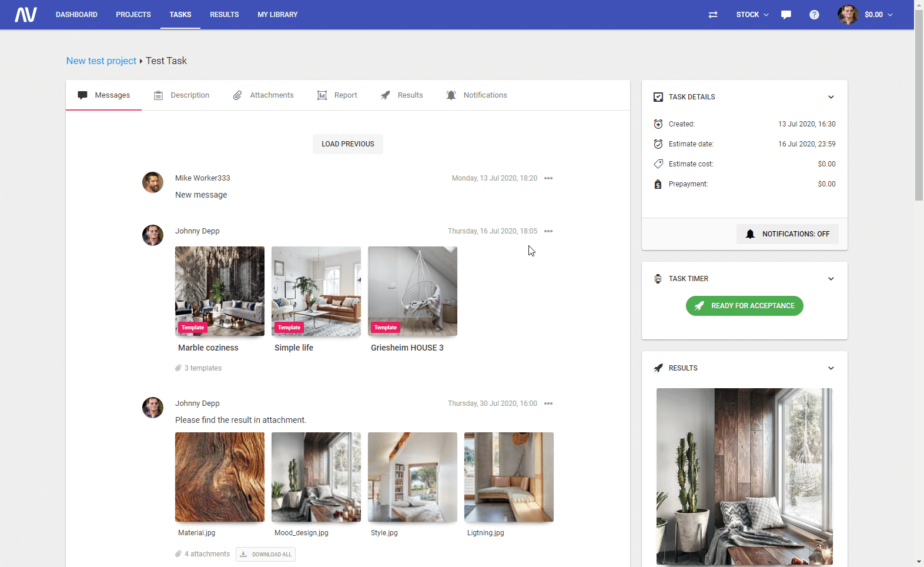Open the chat messages icon in header

tap(786, 15)
